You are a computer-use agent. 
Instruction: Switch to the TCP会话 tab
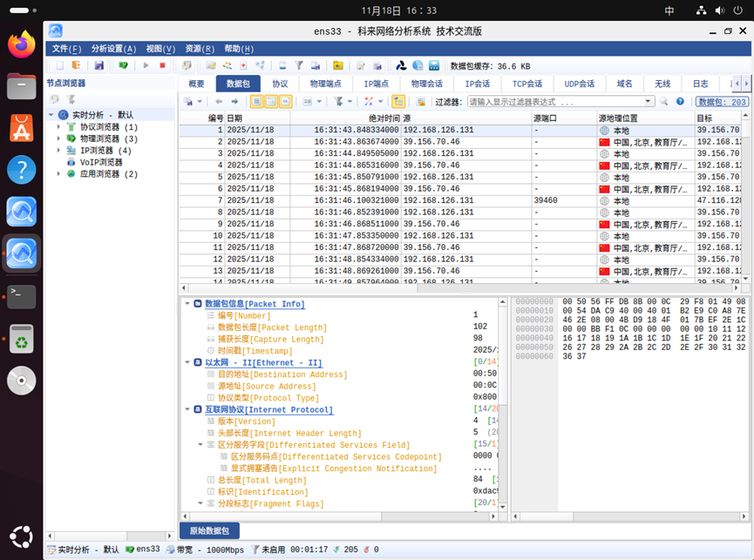526,84
